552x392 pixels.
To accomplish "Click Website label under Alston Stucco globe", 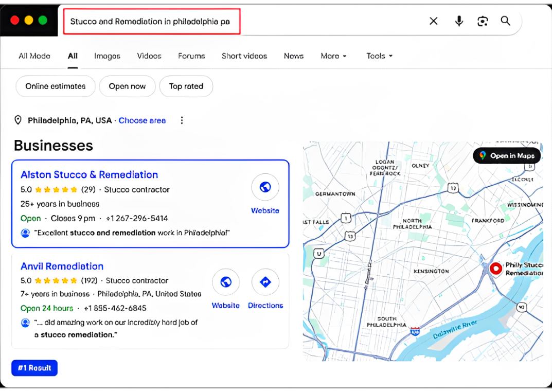I will tap(265, 210).
